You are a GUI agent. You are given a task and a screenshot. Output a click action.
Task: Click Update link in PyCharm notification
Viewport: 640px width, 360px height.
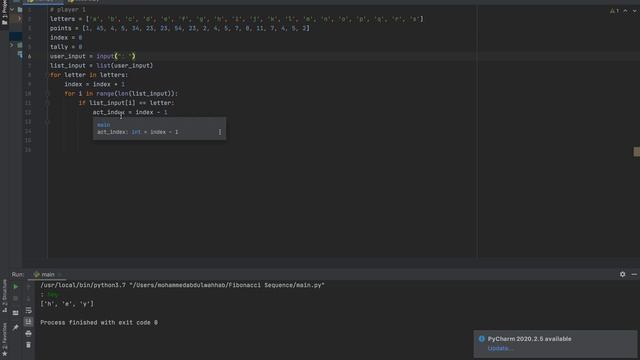pos(500,348)
